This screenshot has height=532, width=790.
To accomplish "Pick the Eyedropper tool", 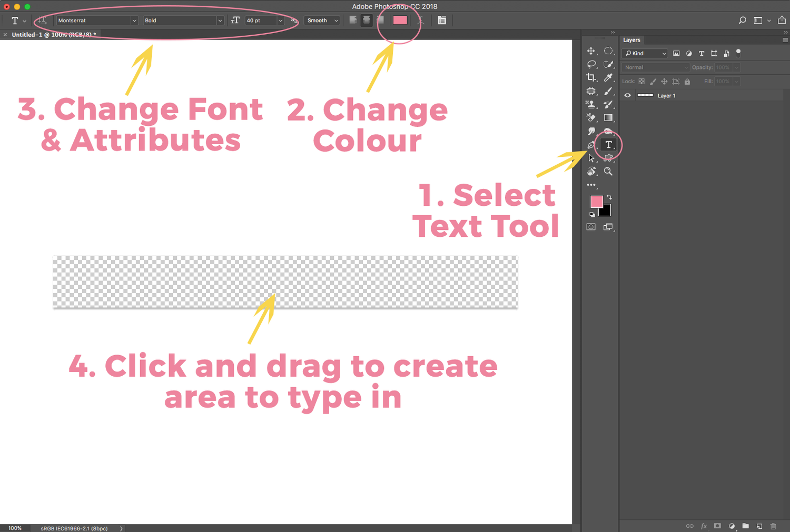I will click(608, 78).
